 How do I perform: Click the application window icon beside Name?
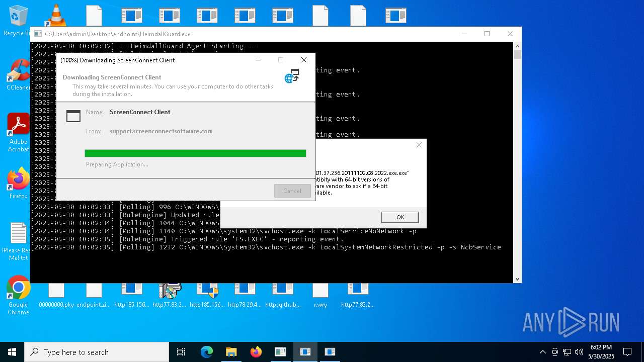tap(73, 116)
